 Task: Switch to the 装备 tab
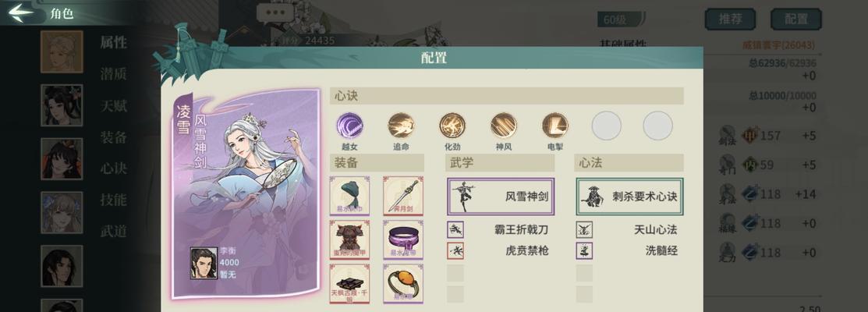(x=114, y=137)
